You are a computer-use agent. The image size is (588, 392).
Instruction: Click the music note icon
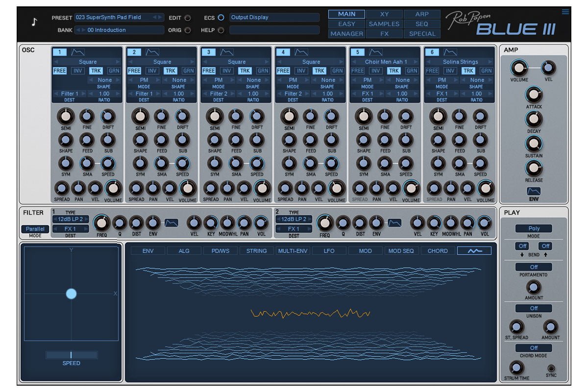(x=34, y=22)
